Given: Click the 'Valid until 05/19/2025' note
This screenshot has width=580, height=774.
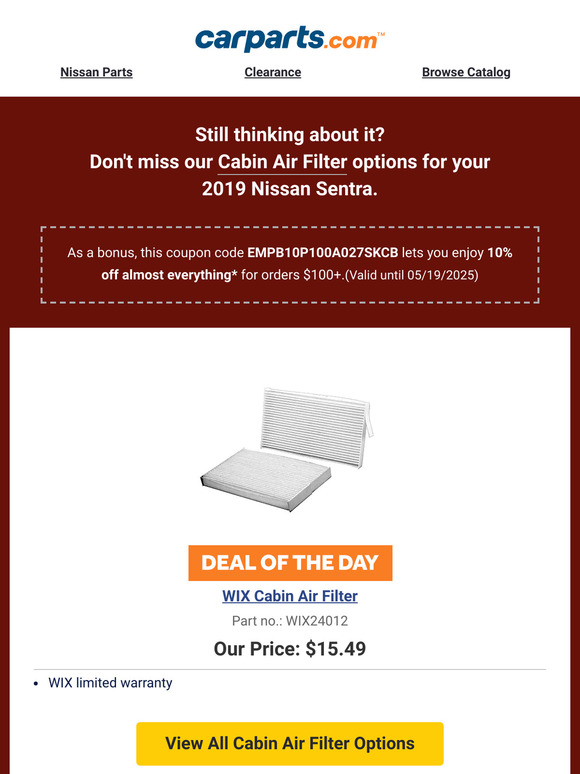Looking at the screenshot, I should [411, 275].
